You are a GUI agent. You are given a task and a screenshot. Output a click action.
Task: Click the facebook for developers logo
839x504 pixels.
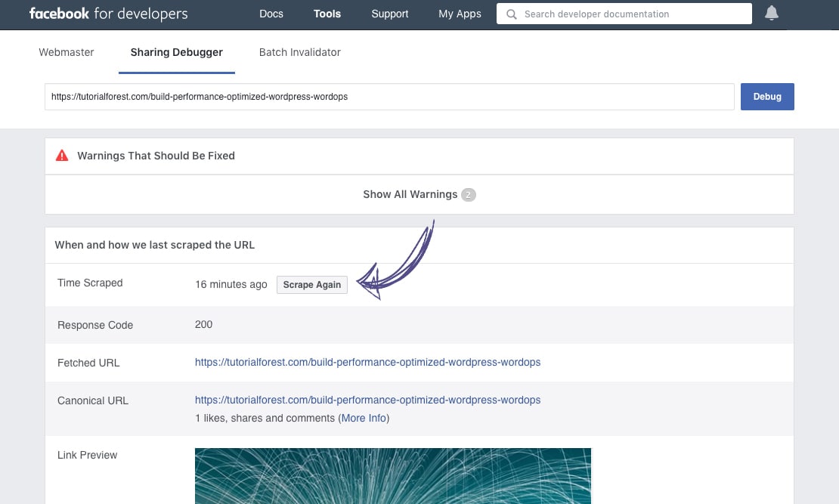pyautogui.click(x=109, y=14)
